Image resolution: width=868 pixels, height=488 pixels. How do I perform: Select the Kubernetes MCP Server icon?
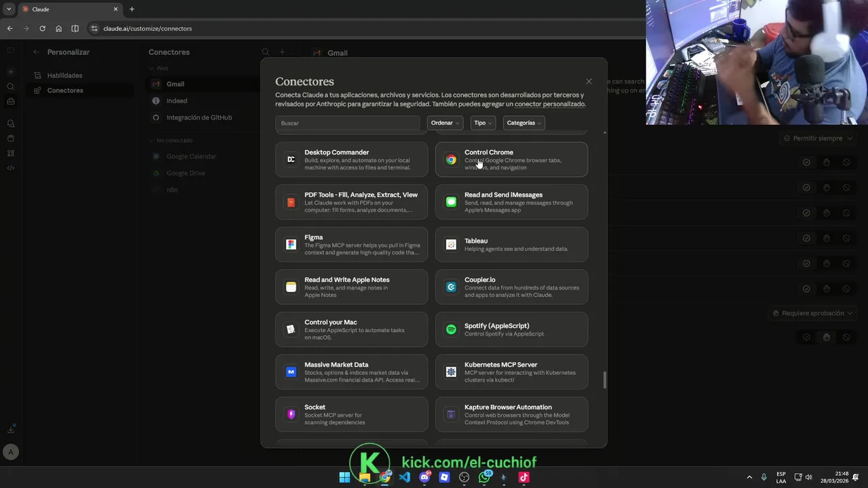click(x=451, y=372)
